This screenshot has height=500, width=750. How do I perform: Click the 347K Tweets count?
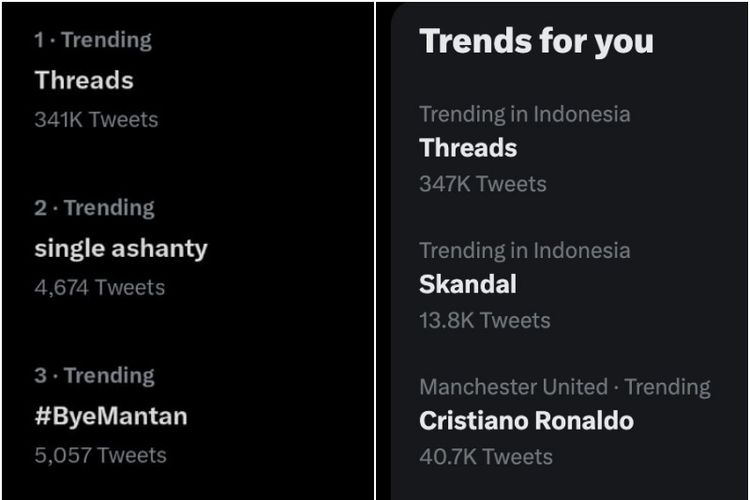[483, 184]
